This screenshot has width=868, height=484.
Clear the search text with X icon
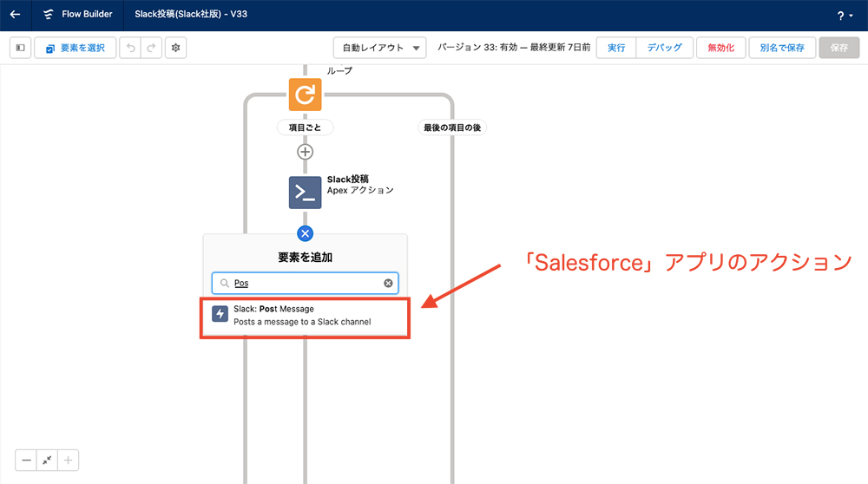[x=389, y=284]
